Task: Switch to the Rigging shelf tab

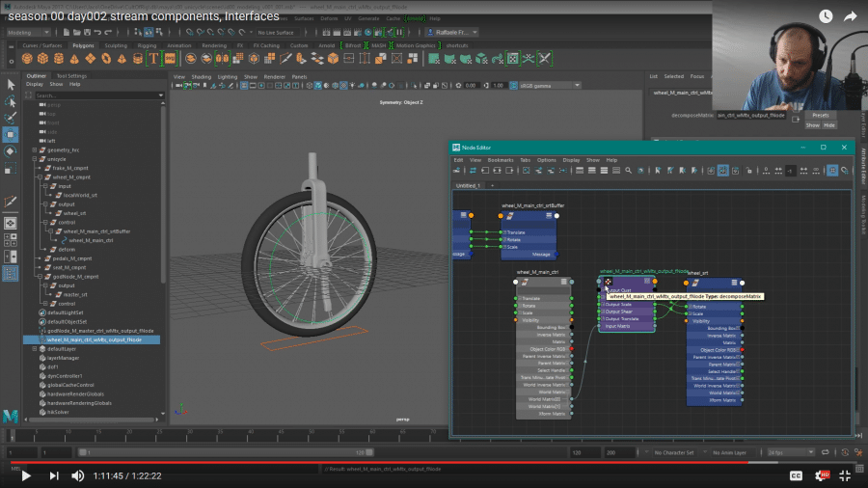Action: pyautogui.click(x=147, y=45)
